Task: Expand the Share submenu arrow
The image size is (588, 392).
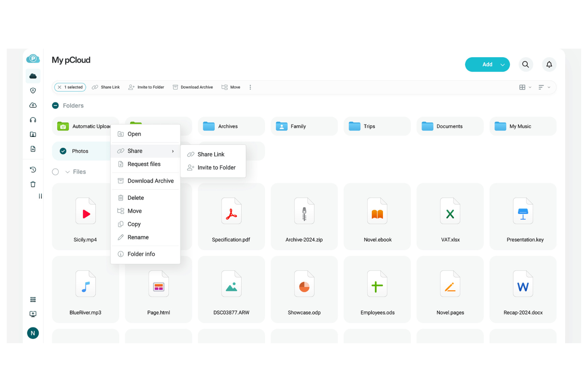Action: tap(173, 151)
